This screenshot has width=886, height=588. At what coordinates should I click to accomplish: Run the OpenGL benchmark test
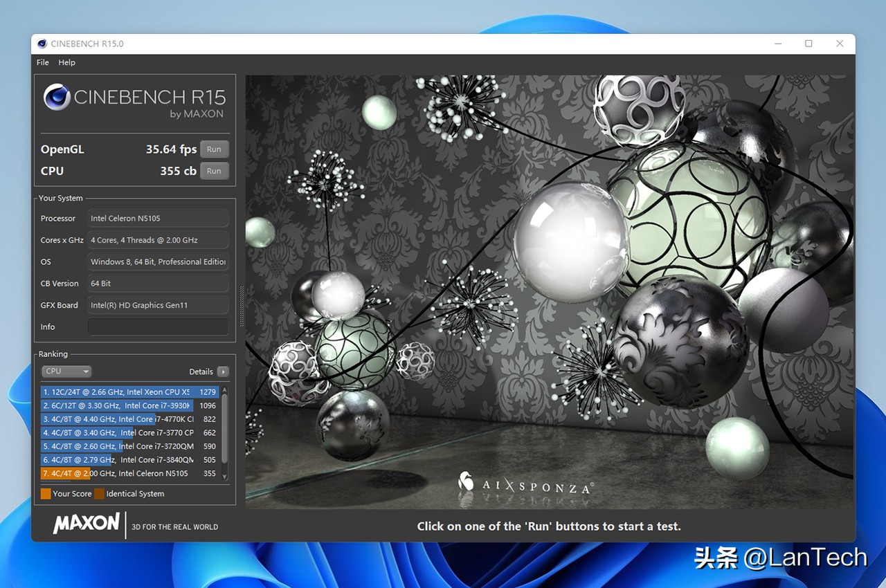pos(214,149)
